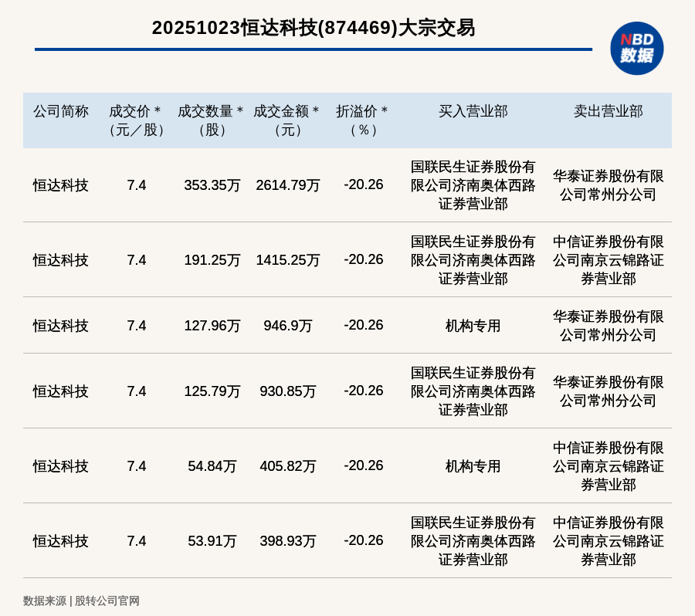Click the NBD数据 logo icon

click(x=636, y=48)
